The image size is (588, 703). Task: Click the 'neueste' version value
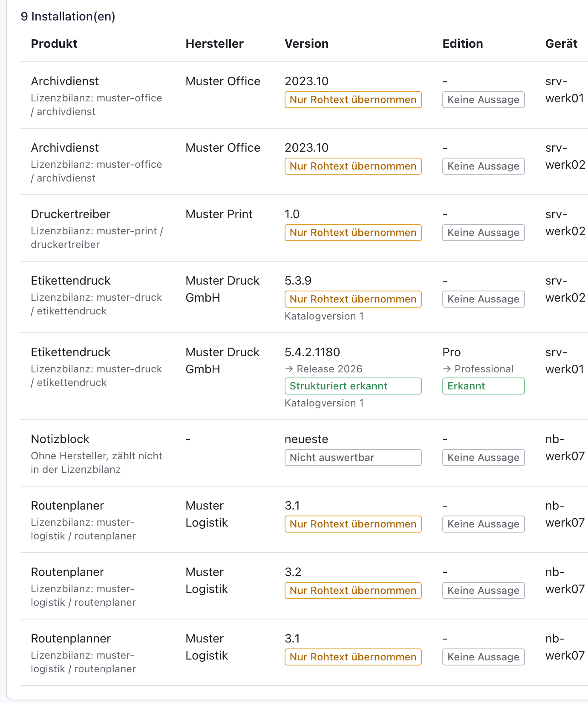(x=306, y=439)
